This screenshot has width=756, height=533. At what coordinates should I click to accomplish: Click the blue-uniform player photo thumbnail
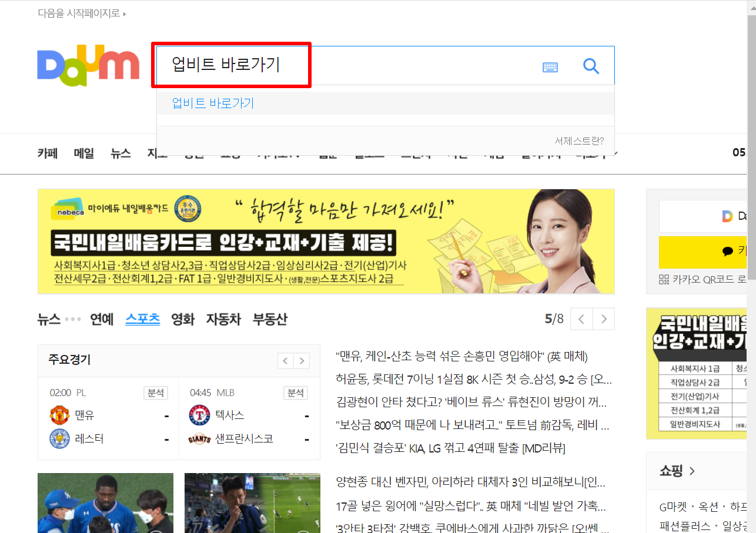point(106,503)
